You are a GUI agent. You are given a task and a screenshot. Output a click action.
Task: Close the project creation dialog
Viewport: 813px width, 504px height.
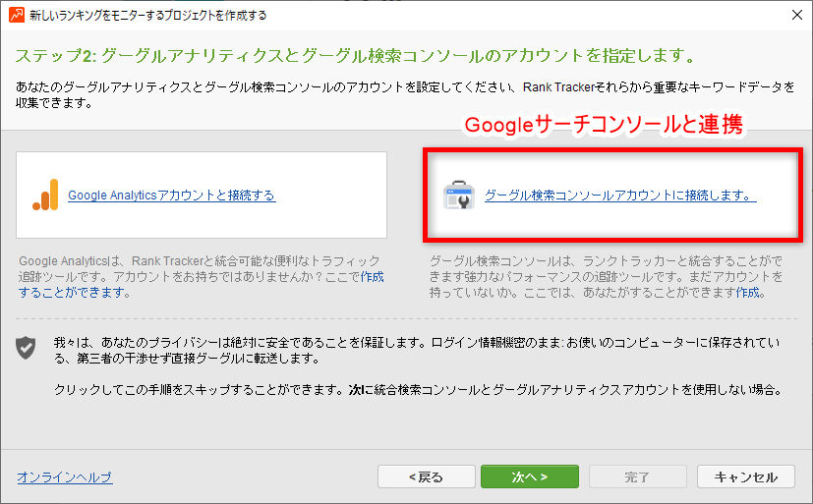coord(797,15)
